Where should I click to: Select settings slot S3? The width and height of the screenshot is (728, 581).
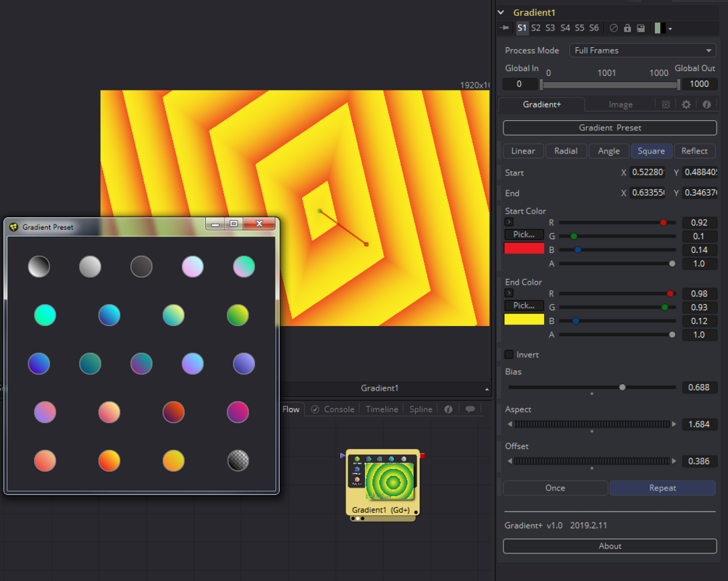click(551, 28)
